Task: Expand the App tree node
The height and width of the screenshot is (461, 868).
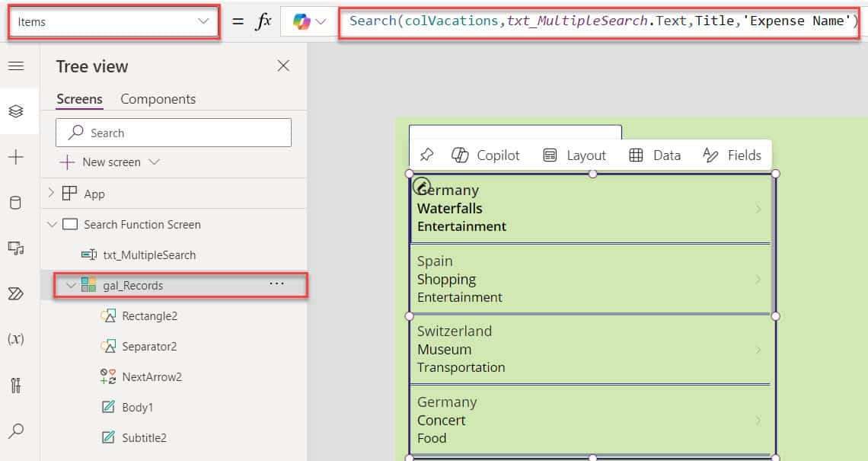Action: pyautogui.click(x=51, y=193)
